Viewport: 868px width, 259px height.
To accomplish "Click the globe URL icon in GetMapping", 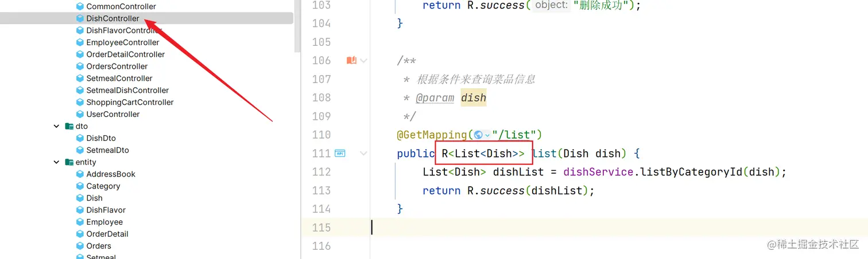I will tap(478, 135).
